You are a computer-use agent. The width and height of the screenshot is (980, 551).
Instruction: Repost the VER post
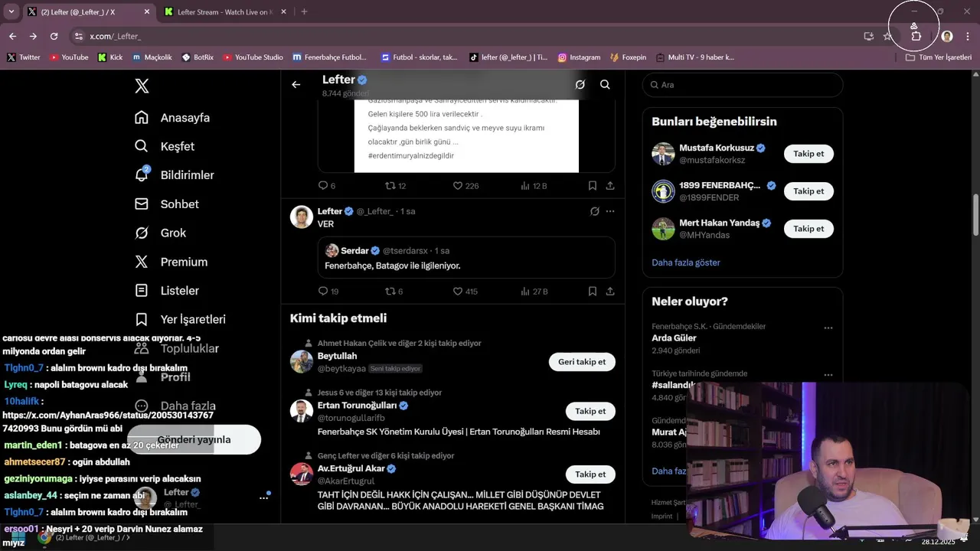click(394, 292)
